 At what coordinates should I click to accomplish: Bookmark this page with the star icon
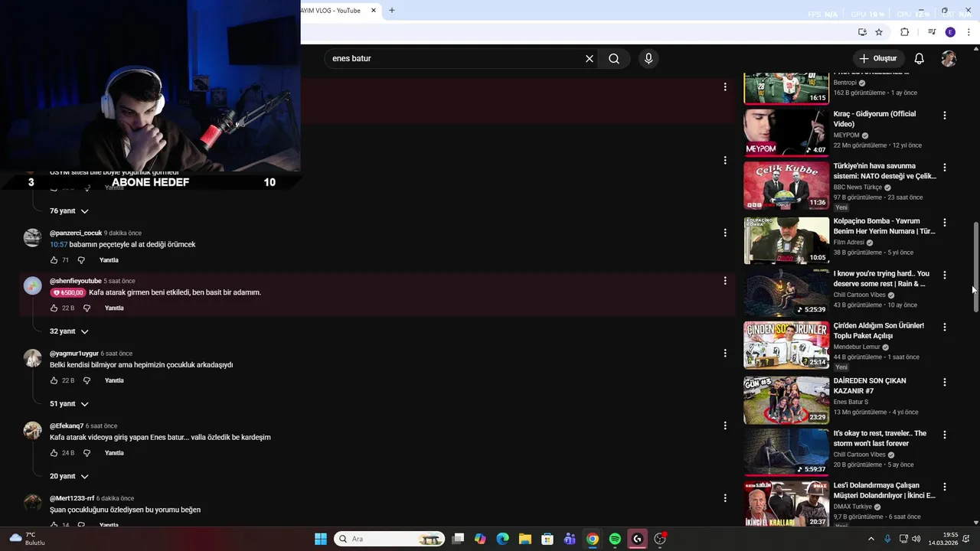click(x=879, y=32)
